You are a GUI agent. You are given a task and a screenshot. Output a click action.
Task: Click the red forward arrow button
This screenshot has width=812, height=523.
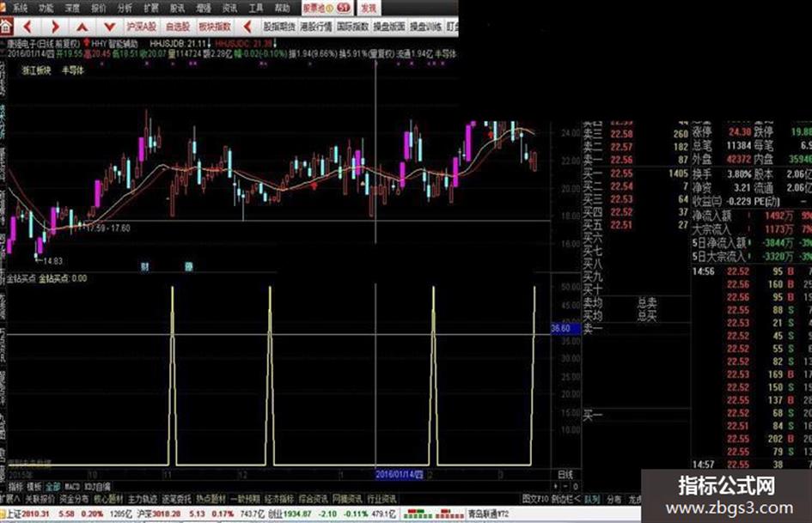[x=55, y=27]
